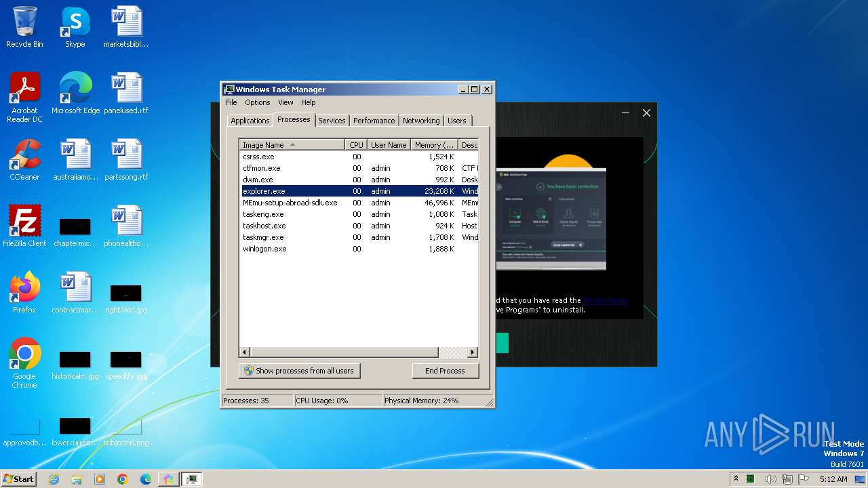Launch CCleaner desktop shortcut
Image resolution: width=868 pixels, height=488 pixels.
coord(24,160)
